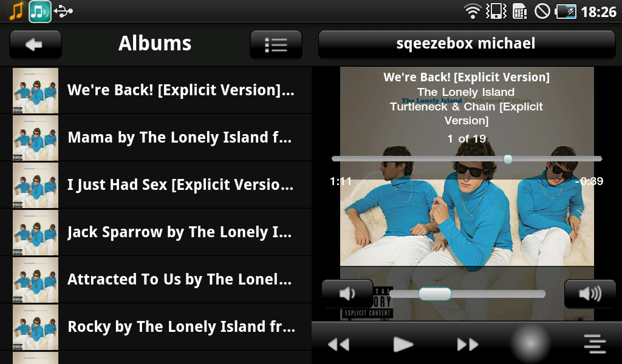Image resolution: width=622 pixels, height=364 pixels.
Task: Tap the round glowing button in bottom bar
Action: (x=530, y=343)
